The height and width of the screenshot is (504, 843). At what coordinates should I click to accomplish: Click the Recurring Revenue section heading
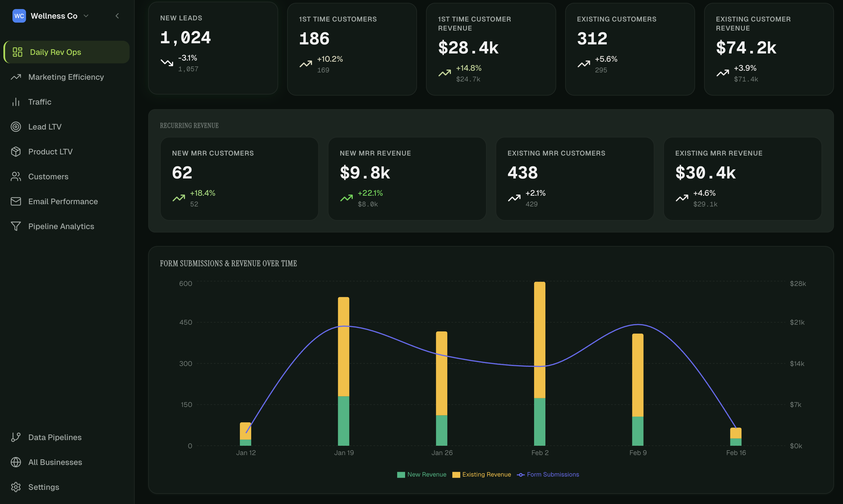pos(189,126)
